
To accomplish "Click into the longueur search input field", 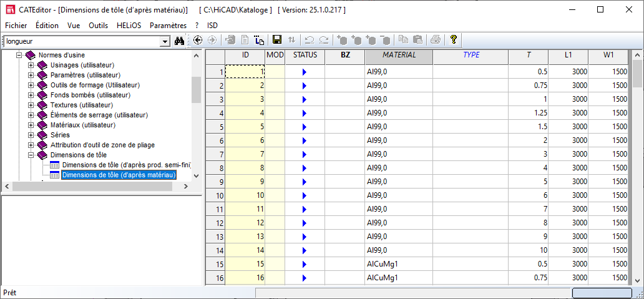I will [x=81, y=41].
